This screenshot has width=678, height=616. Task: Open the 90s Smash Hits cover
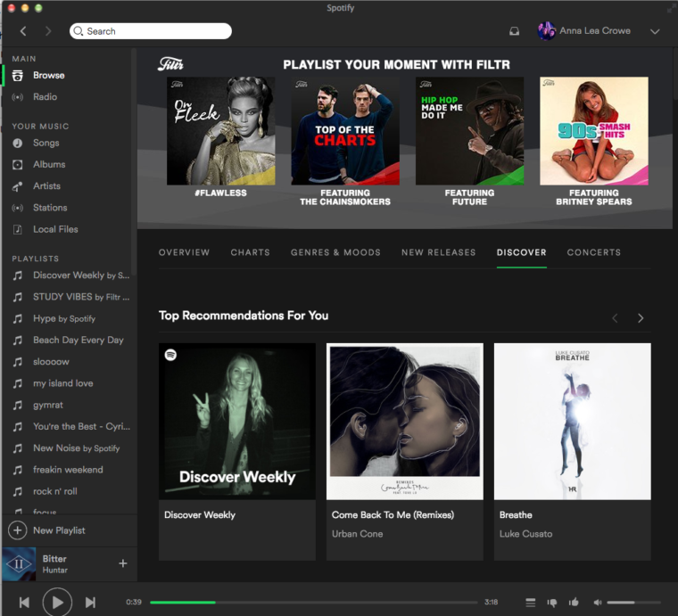click(594, 131)
